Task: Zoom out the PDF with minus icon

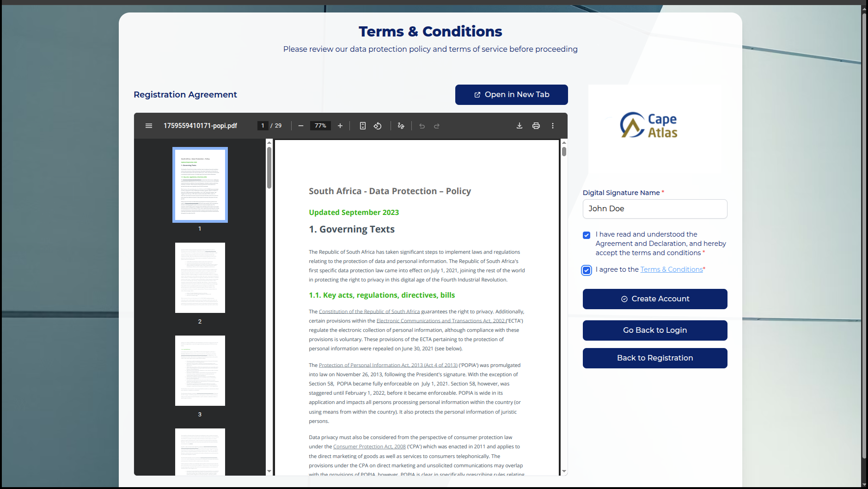Action: 301,126
